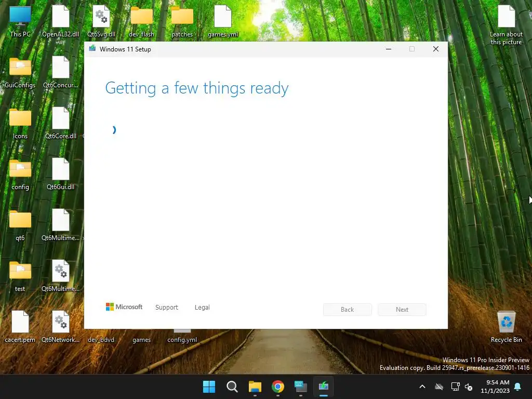Minimize the Windows 11 Setup window
The image size is (532, 399).
(389, 49)
